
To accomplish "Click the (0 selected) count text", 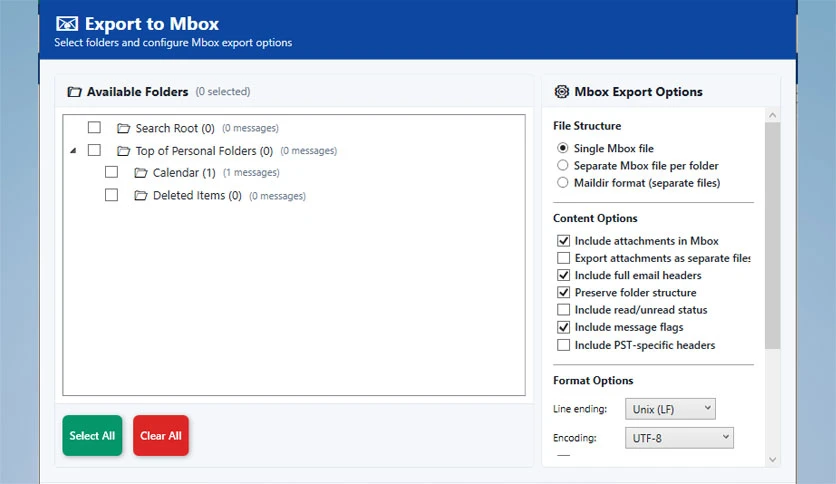I will tap(223, 92).
